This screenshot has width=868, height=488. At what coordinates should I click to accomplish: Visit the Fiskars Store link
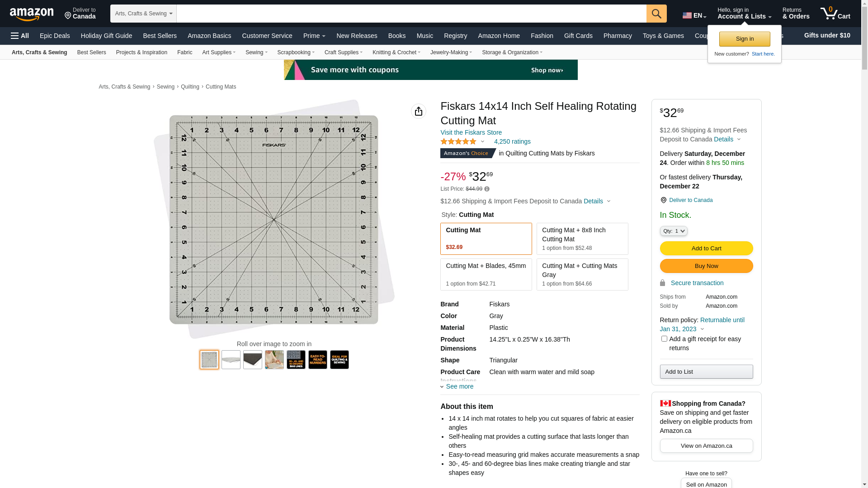tap(471, 132)
